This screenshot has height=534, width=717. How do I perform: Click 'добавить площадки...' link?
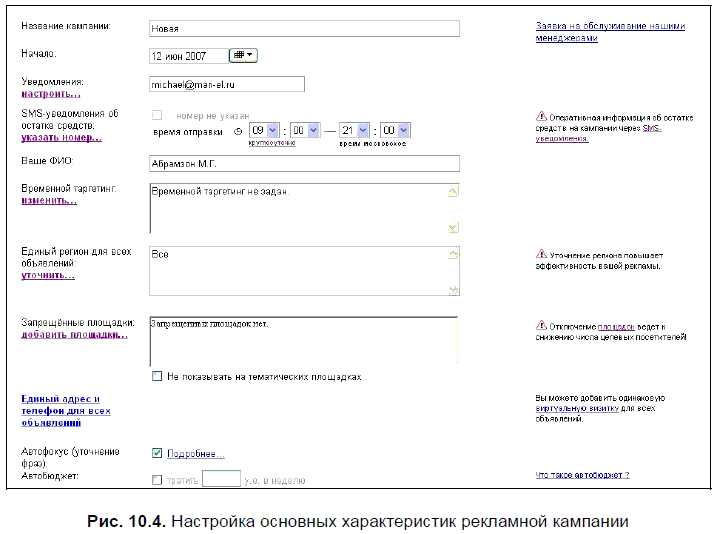pyautogui.click(x=74, y=335)
